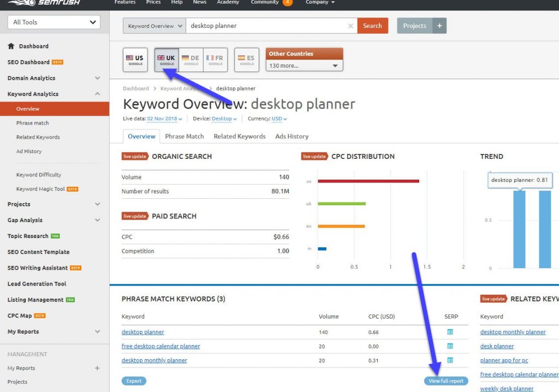
Task: Open desktop planner keyword link
Action: pyautogui.click(x=142, y=332)
